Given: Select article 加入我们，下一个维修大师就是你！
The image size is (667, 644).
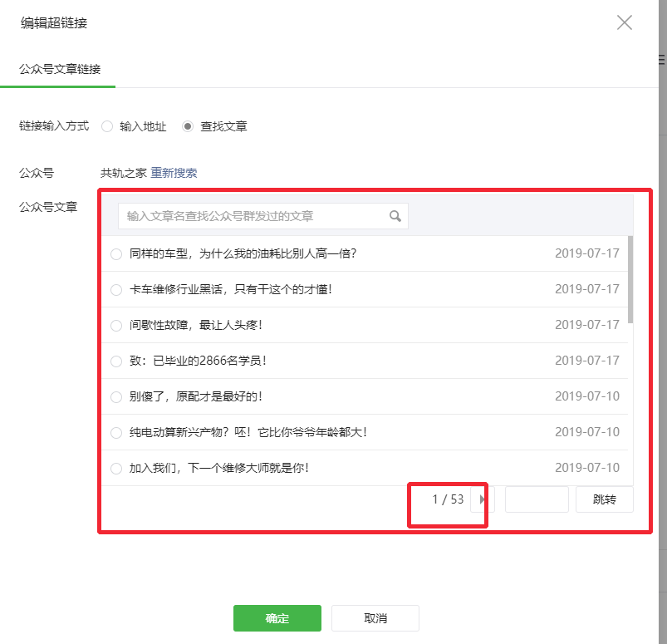Looking at the screenshot, I should (x=116, y=469).
